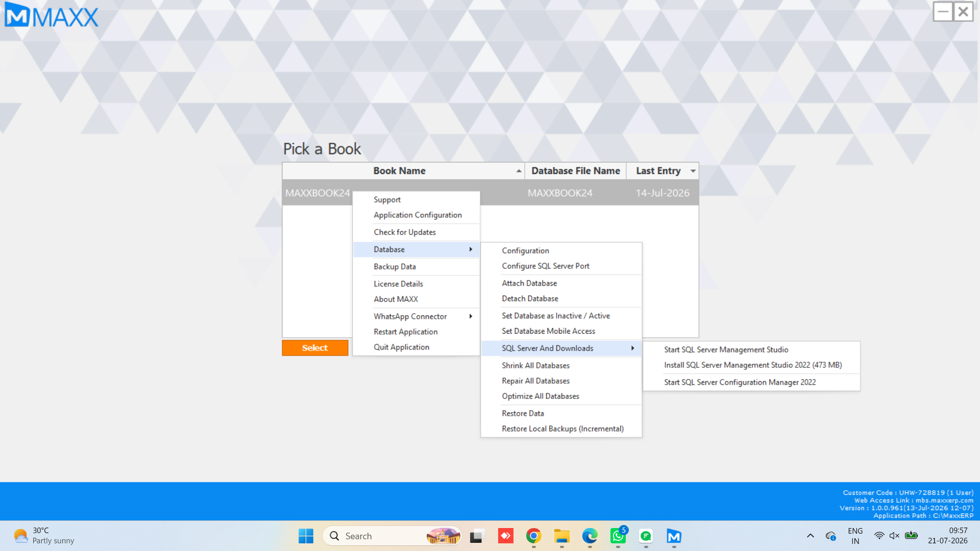Click the Application Path C:\MaxxERP text
The height and width of the screenshot is (551, 980).
[x=923, y=516]
